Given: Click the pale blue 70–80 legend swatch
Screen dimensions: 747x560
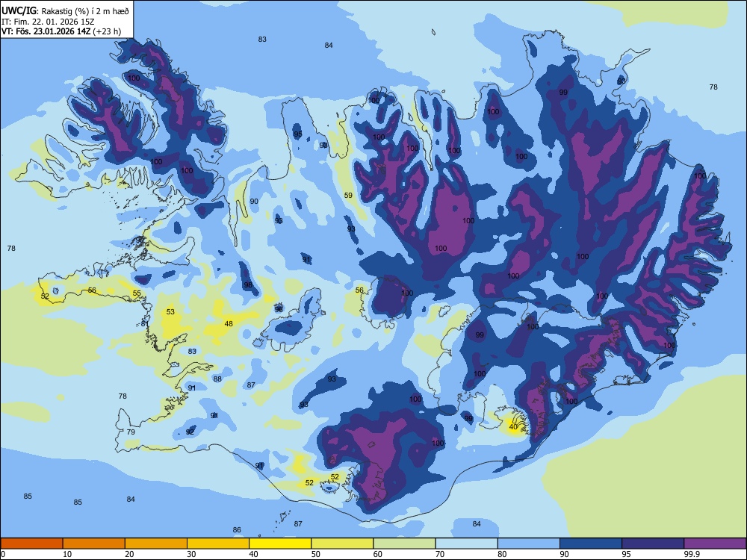Looking at the screenshot, I should coord(466,544).
